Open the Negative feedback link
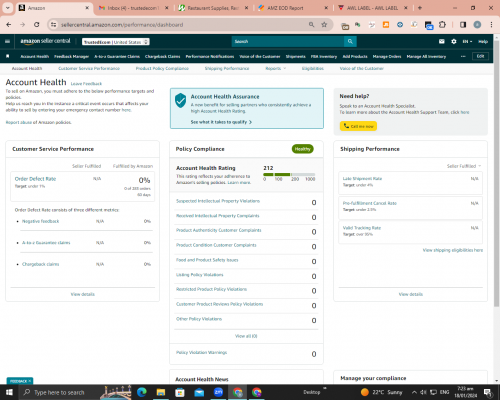500x400 pixels. point(40,221)
